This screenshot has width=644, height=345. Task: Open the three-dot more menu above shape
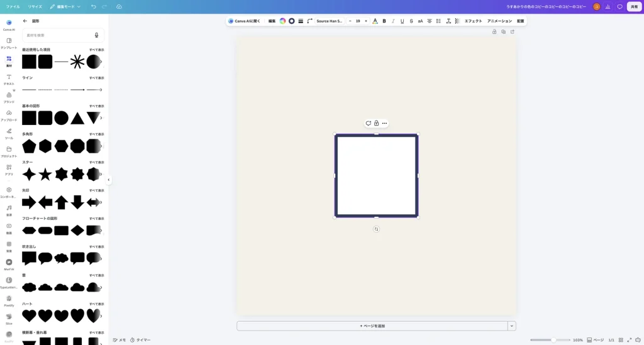coord(384,123)
